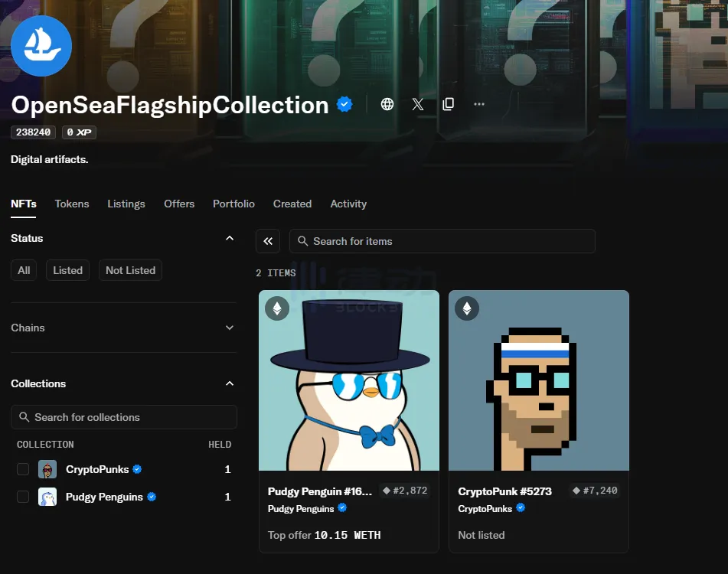The width and height of the screenshot is (728, 574).
Task: Click the Pudgy Penguins collection avatar in sidebar
Action: [47, 497]
